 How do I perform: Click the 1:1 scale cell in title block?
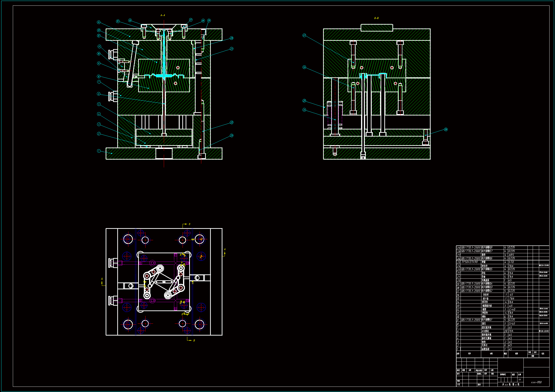(520, 380)
